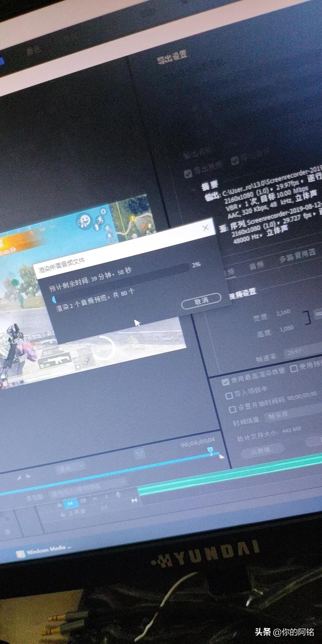Toggle the A1 track lock icon

click(x=59, y=505)
